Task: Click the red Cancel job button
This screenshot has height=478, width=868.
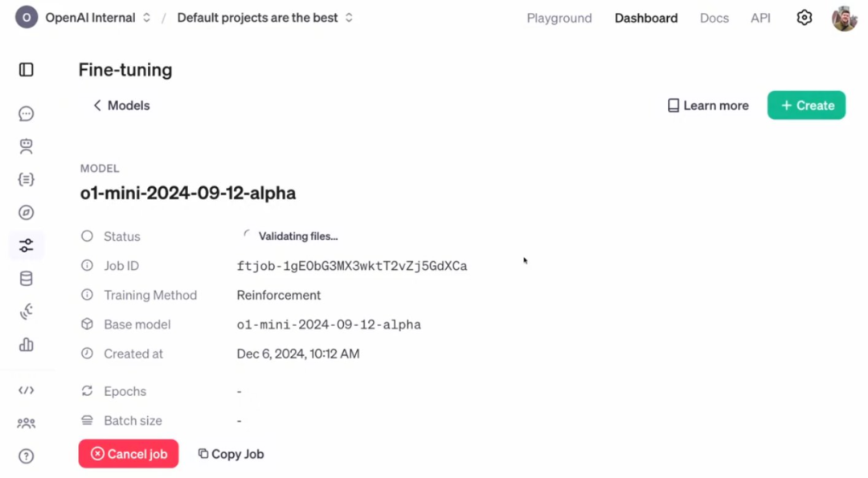Action: [129, 454]
